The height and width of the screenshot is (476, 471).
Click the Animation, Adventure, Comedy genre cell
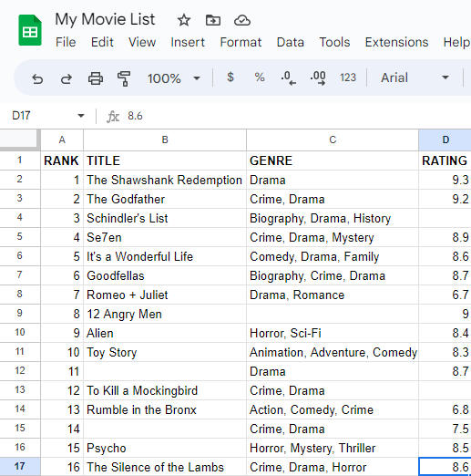333,352
